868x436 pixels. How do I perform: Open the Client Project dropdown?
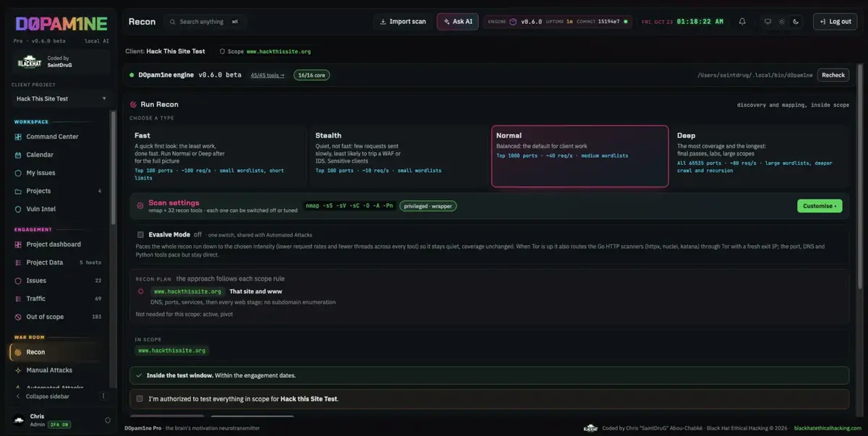point(61,98)
